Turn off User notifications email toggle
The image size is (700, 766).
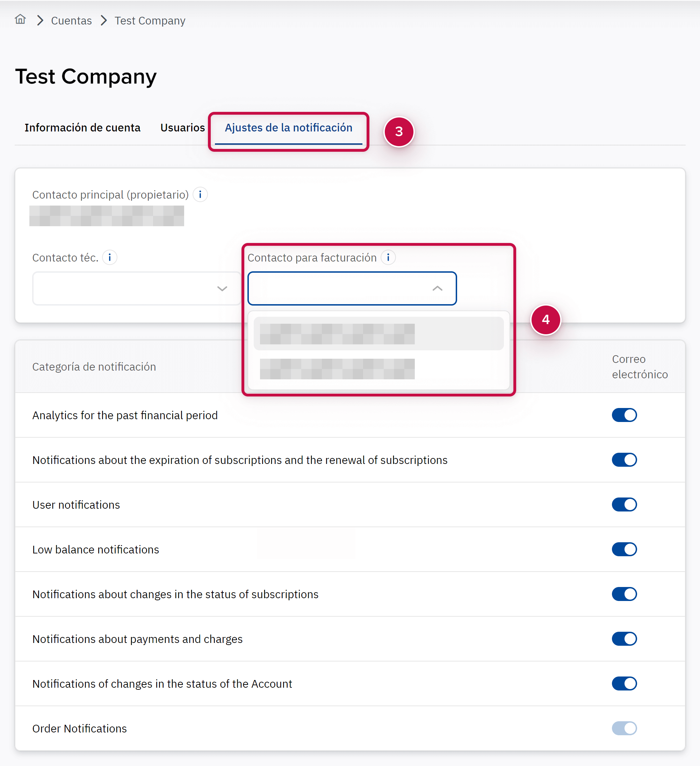click(x=624, y=504)
